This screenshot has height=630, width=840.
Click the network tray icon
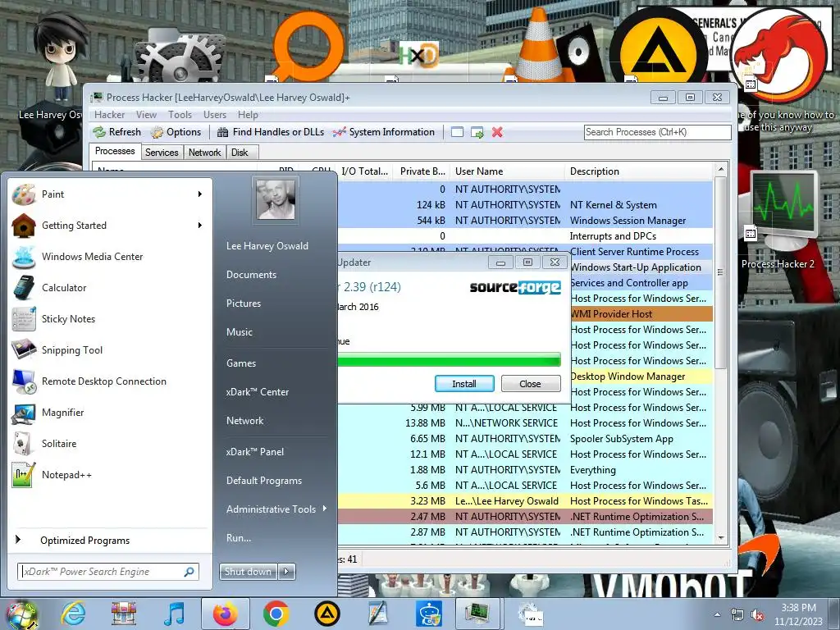(x=737, y=615)
